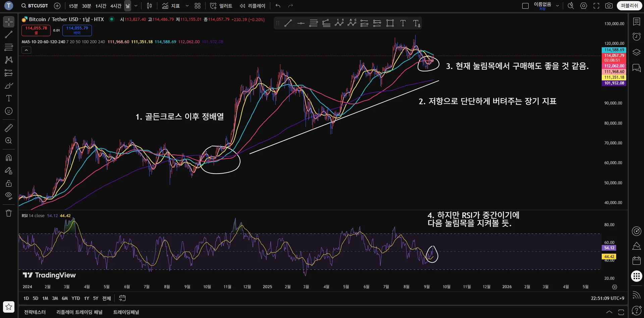Select the trend line drawing tool
The height and width of the screenshot is (318, 644).
tap(9, 35)
